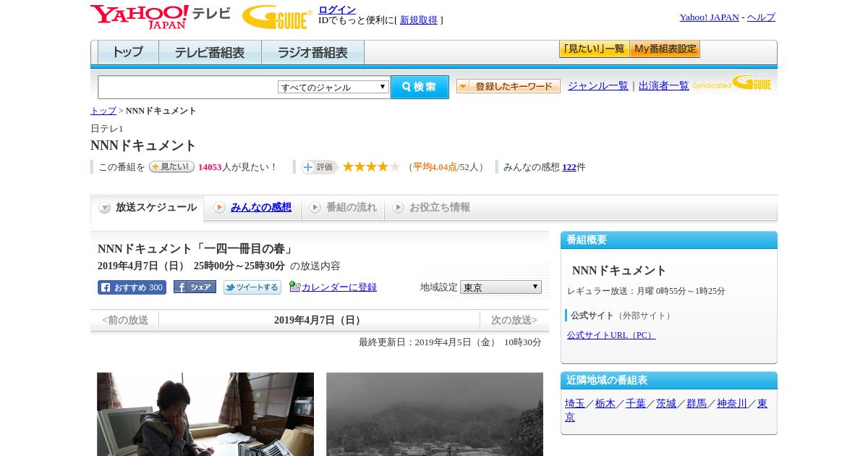Click the 公式サイトURL（PC） link
The image size is (868, 456).
click(611, 335)
